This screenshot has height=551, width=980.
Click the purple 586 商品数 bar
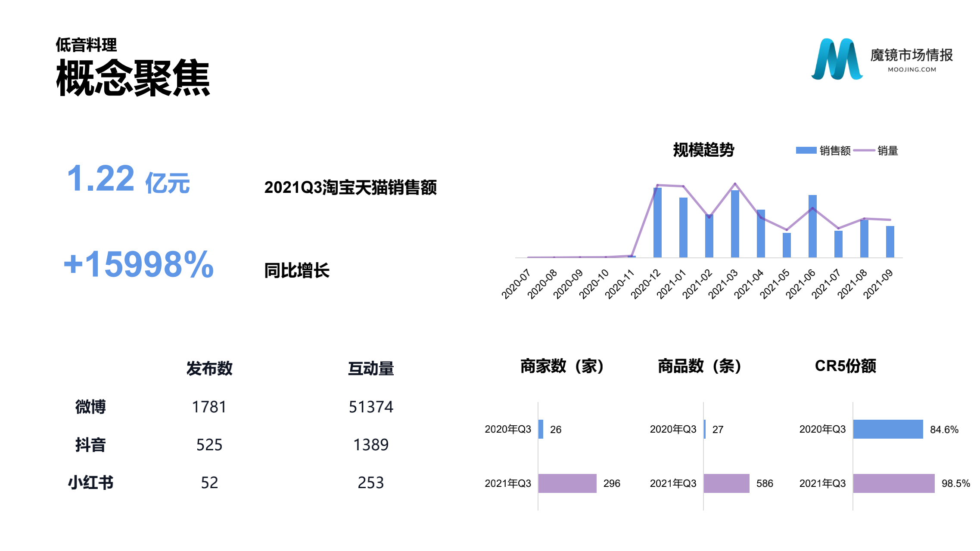726,483
